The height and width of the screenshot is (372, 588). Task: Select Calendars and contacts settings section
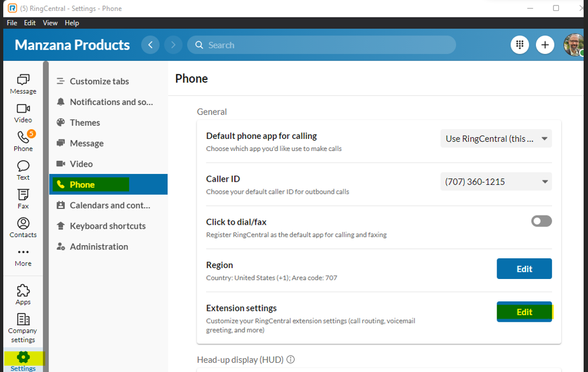[x=108, y=205]
